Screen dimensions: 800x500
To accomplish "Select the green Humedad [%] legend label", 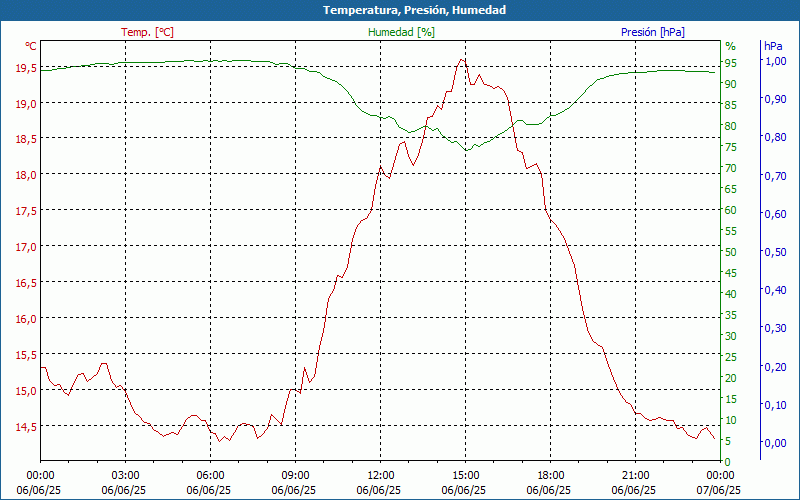I will 401,32.
